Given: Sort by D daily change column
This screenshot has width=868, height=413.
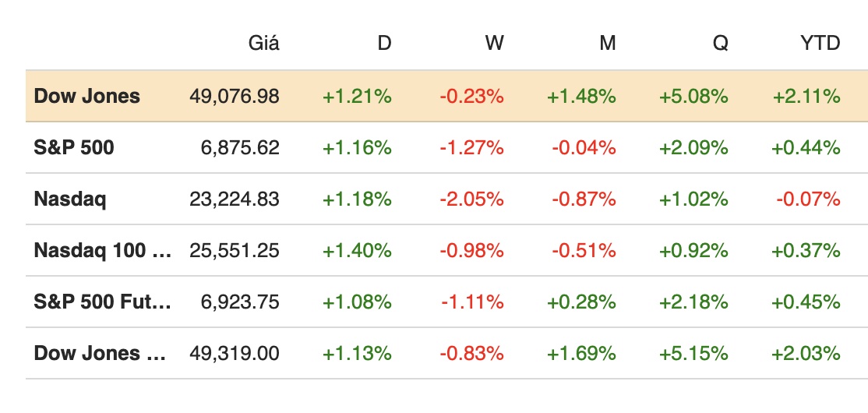Looking at the screenshot, I should pyautogui.click(x=384, y=43).
